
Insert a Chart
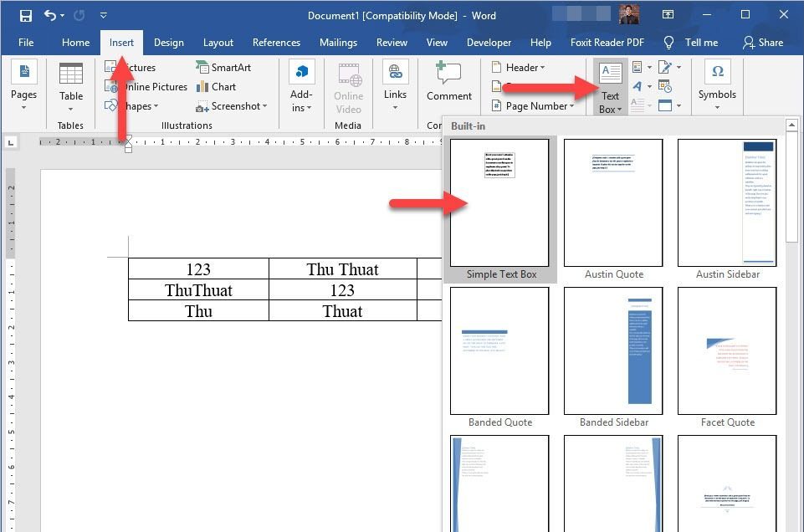[216, 86]
